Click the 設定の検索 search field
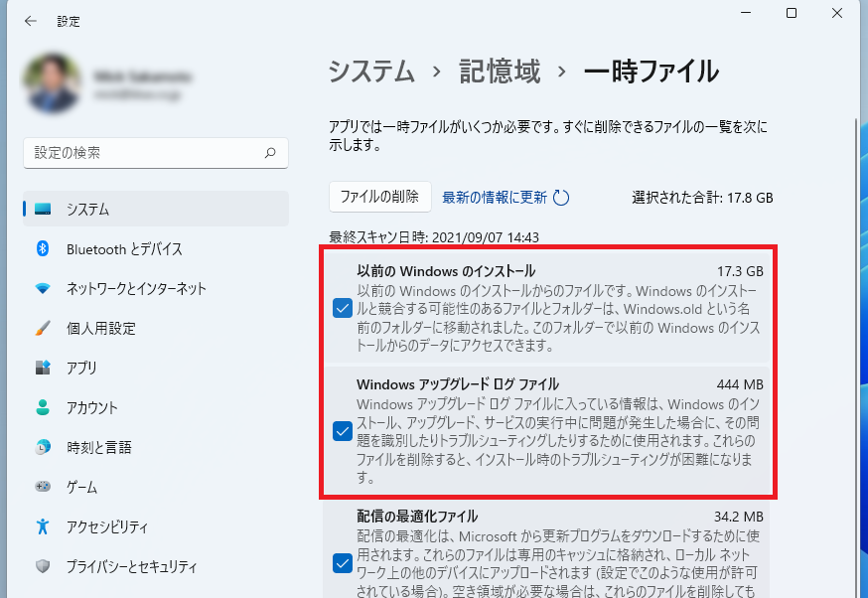The width and height of the screenshot is (868, 598). point(144,153)
